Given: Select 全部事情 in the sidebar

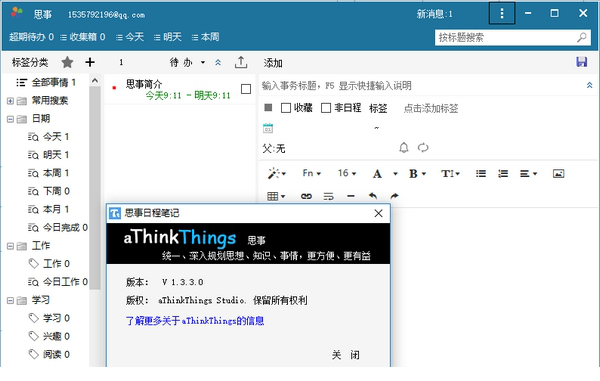Looking at the screenshot, I should pyautogui.click(x=46, y=82).
